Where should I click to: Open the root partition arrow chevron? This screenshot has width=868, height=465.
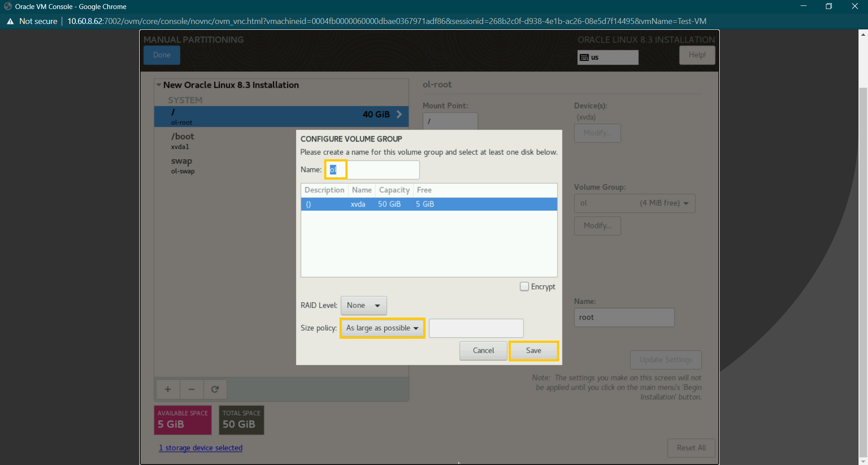(399, 114)
